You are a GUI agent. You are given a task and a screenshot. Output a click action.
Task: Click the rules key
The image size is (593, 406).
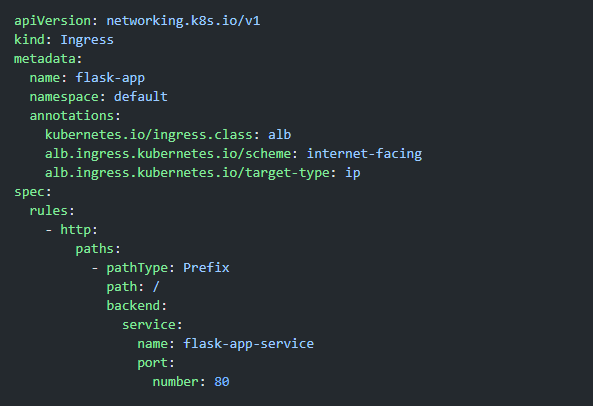pyautogui.click(x=49, y=211)
